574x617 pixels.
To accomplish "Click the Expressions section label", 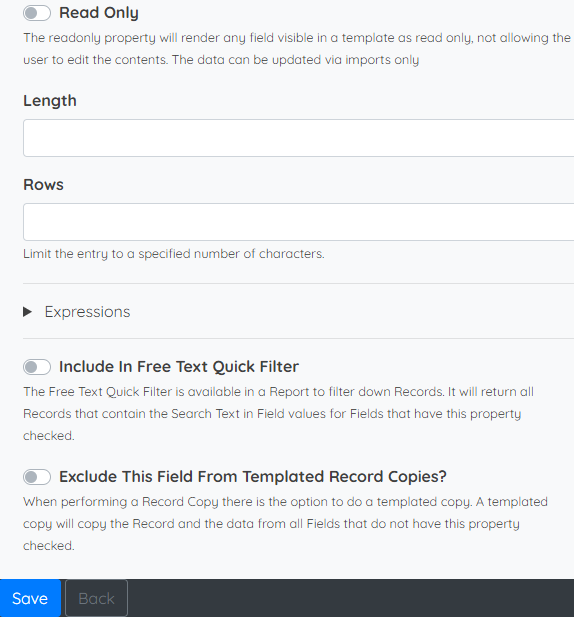I will pos(87,312).
